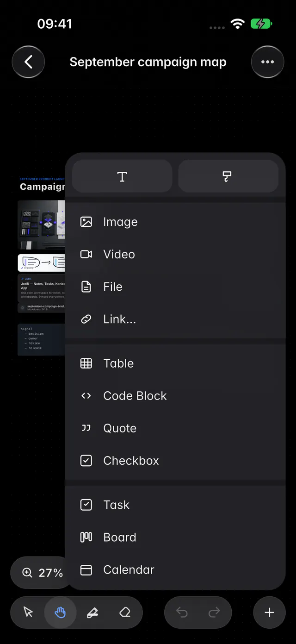Click the Video camera icon
This screenshot has height=644, width=296.
(86, 254)
